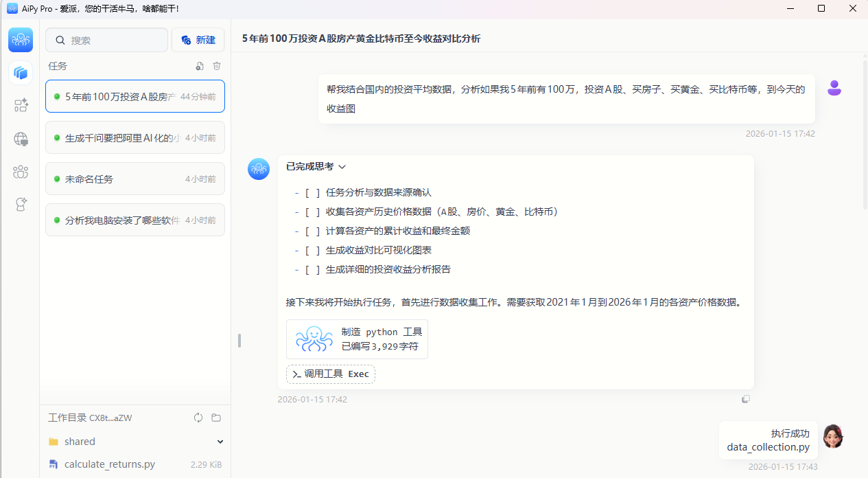
Task: Collapse the 已完成思考 section
Action: (x=342, y=166)
